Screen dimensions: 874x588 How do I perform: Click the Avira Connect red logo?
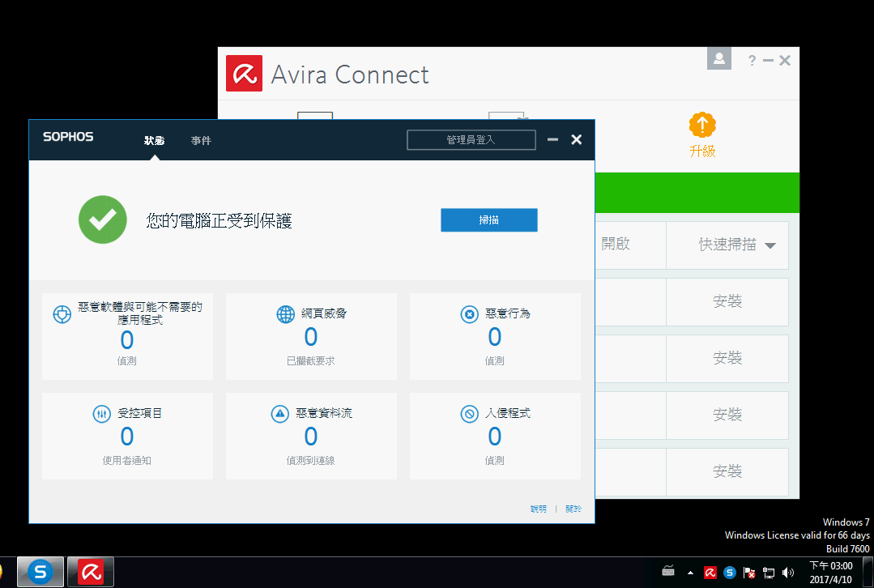(244, 73)
